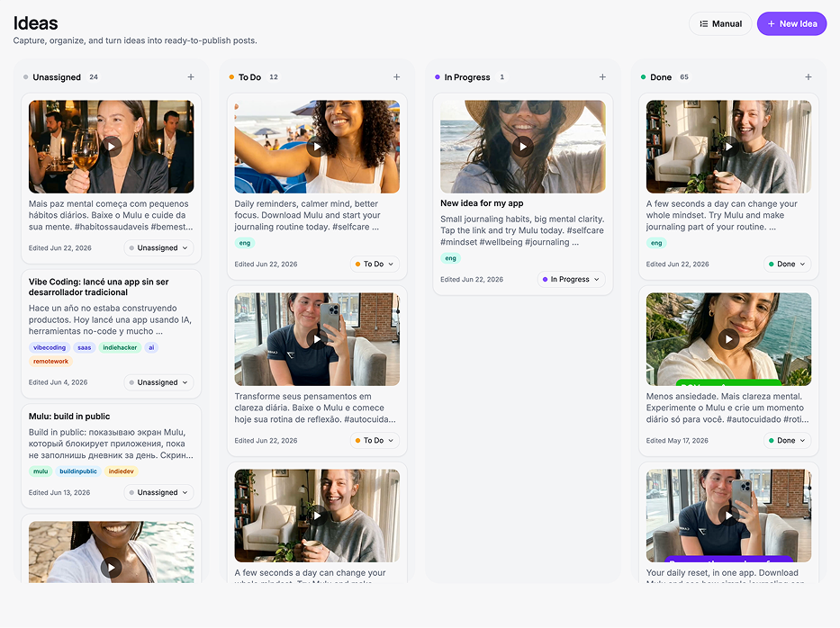Click the buildinpublic tag
This screenshot has height=628, width=840.
[x=78, y=471]
